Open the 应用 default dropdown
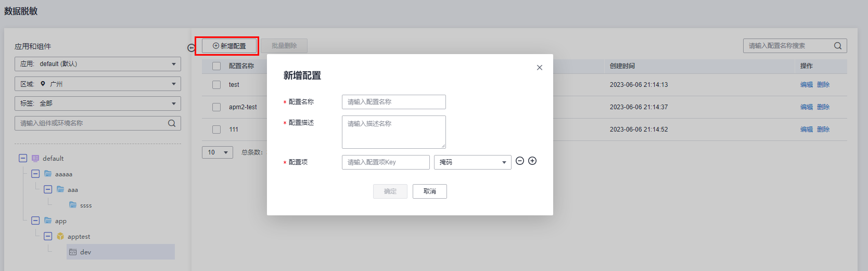868x271 pixels. (98, 64)
